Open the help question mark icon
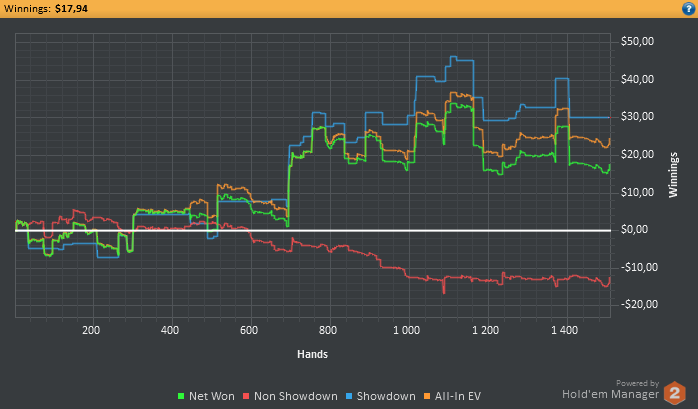This screenshot has height=409, width=698. [688, 9]
